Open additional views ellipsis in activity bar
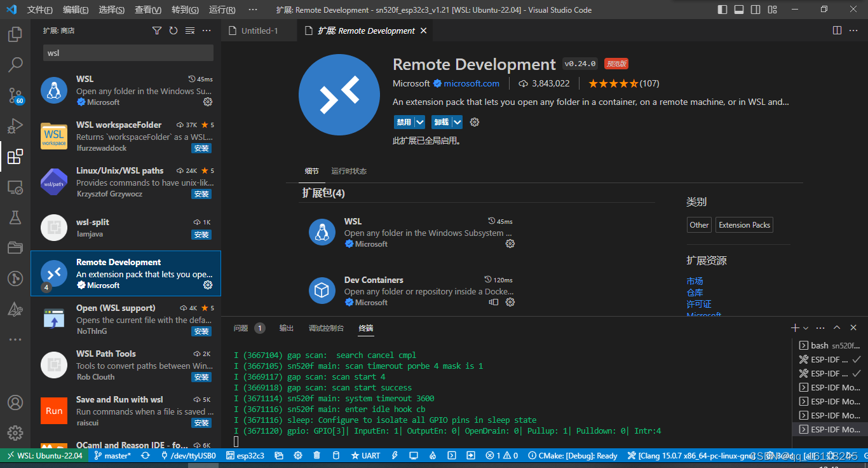This screenshot has height=468, width=868. pyautogui.click(x=15, y=340)
